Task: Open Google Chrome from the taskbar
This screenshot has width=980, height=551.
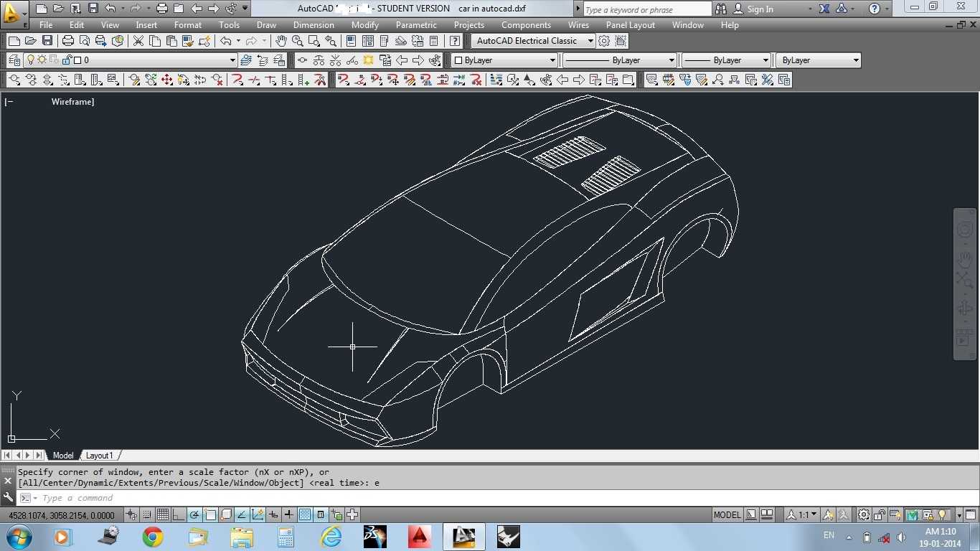Action: coord(152,537)
